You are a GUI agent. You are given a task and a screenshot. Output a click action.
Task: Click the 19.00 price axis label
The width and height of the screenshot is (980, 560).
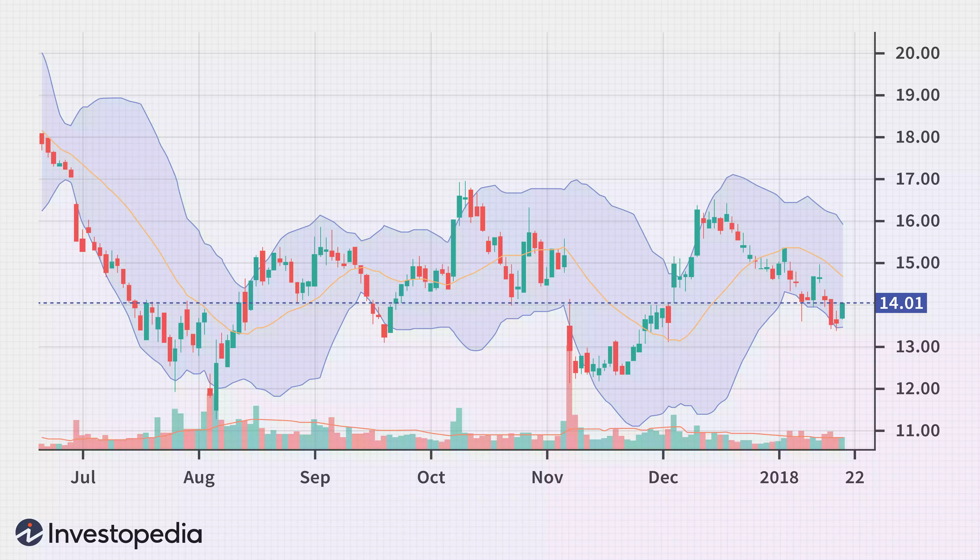coord(917,95)
